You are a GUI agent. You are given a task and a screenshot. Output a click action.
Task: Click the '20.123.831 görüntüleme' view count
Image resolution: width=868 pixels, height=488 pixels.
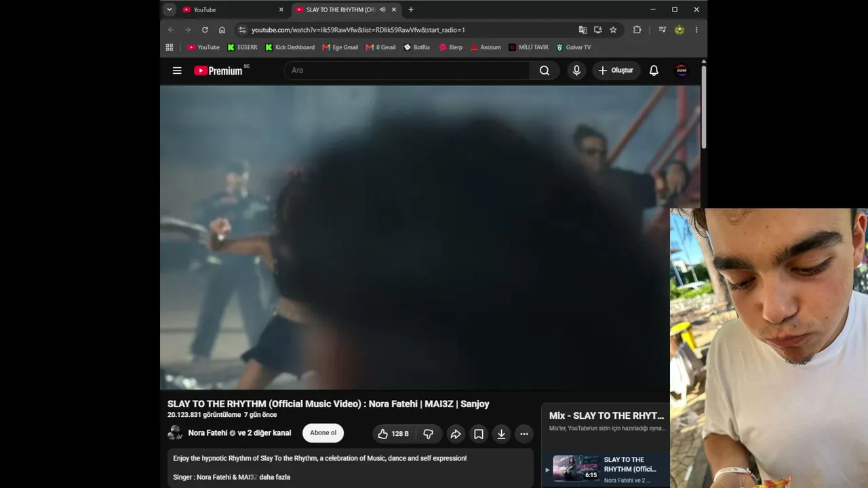(x=204, y=415)
